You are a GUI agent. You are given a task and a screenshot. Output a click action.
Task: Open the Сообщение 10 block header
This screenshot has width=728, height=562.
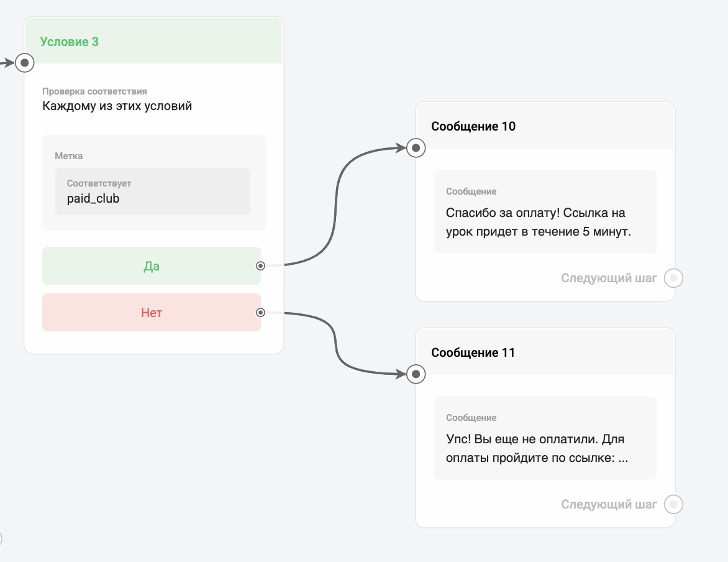click(545, 126)
